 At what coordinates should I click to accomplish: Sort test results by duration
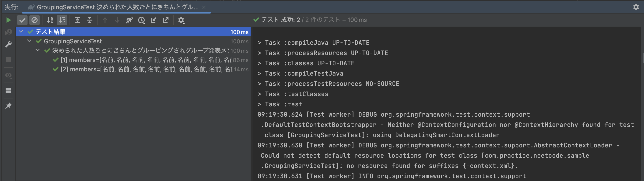coord(62,20)
